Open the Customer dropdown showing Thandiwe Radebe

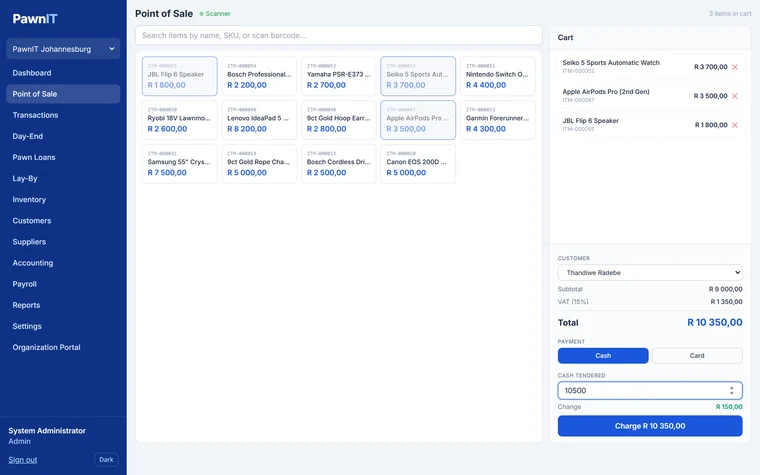pos(649,272)
